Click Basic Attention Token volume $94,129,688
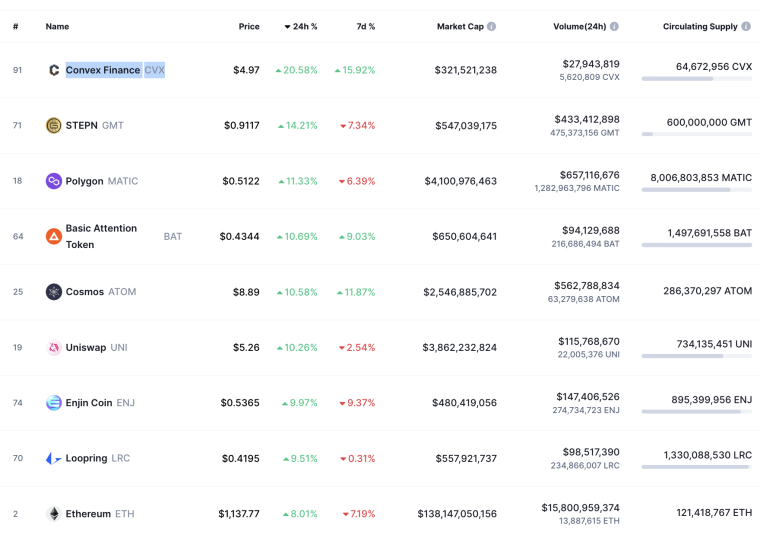 click(x=591, y=230)
